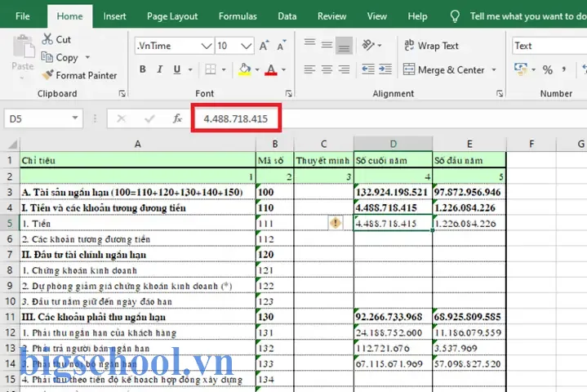This screenshot has width=587, height=392.
Task: Apply Comma Style icon
Action: [563, 69]
